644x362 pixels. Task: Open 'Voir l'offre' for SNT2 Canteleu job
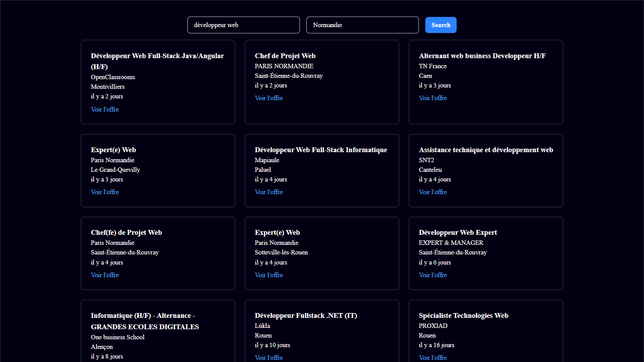[433, 192]
